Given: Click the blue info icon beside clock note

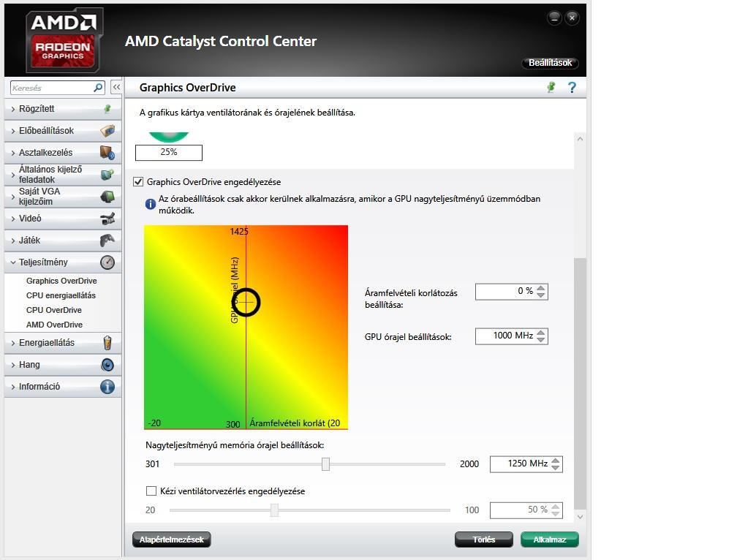Looking at the screenshot, I should (x=151, y=205).
